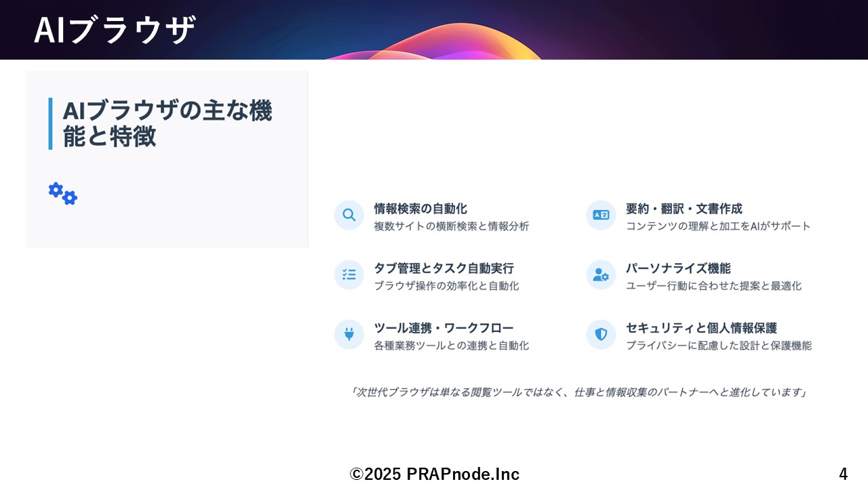Click the パーソナライズ機能 heading
Image resolution: width=868 pixels, height=488 pixels.
point(678,268)
